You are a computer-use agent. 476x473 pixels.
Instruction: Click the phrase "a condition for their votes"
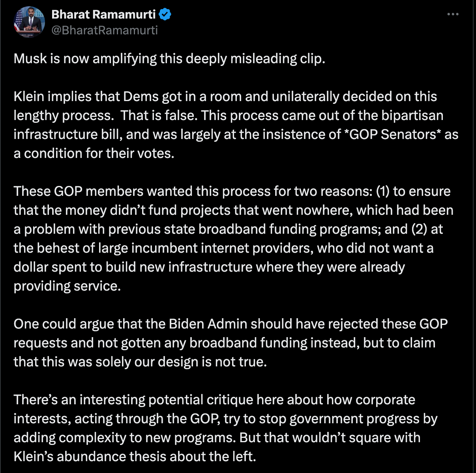(93, 154)
